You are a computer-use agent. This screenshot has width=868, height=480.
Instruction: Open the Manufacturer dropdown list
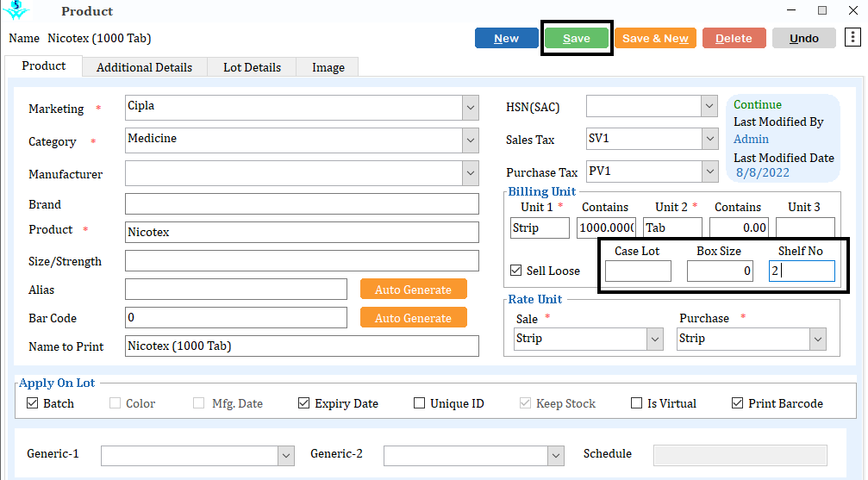coord(471,173)
